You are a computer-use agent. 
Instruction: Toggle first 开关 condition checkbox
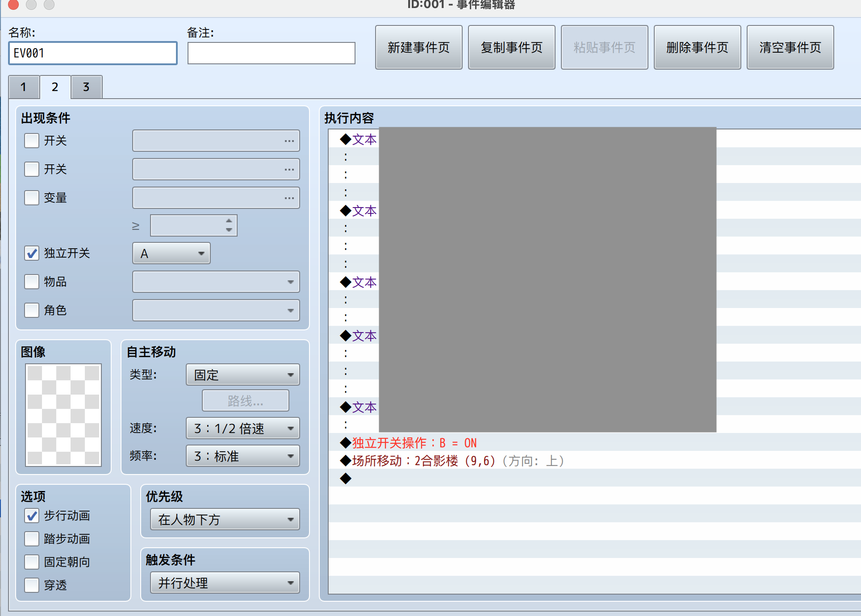pos(32,141)
